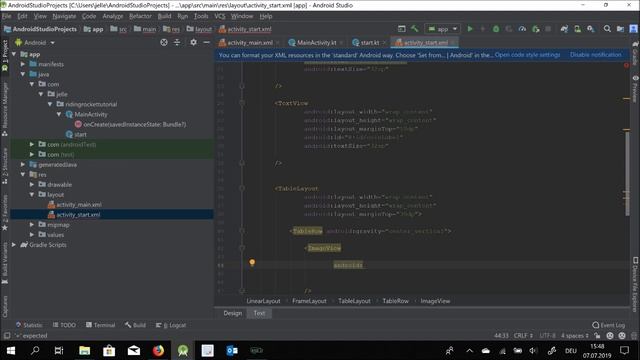Hide the Project panel with minus icon

[207, 42]
